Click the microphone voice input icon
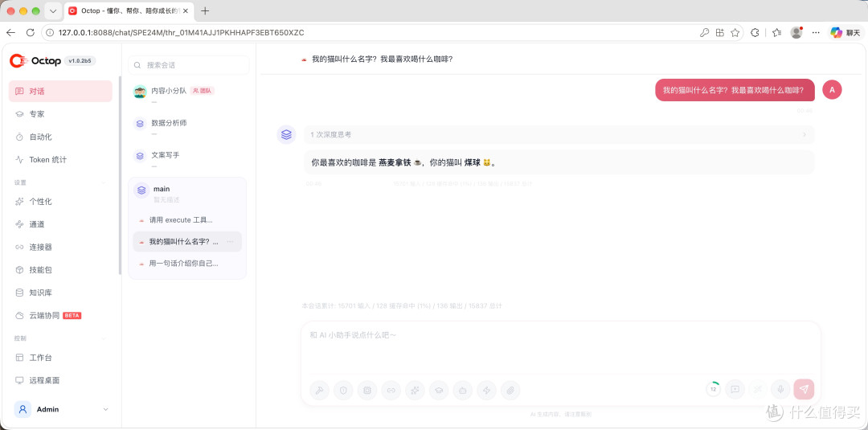This screenshot has width=868, height=430. (x=780, y=389)
